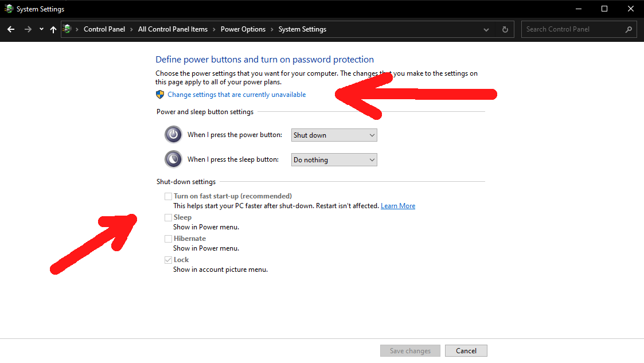Viewport: 644px width, 363px height.
Task: Open the power button action dropdown
Action: coord(334,135)
